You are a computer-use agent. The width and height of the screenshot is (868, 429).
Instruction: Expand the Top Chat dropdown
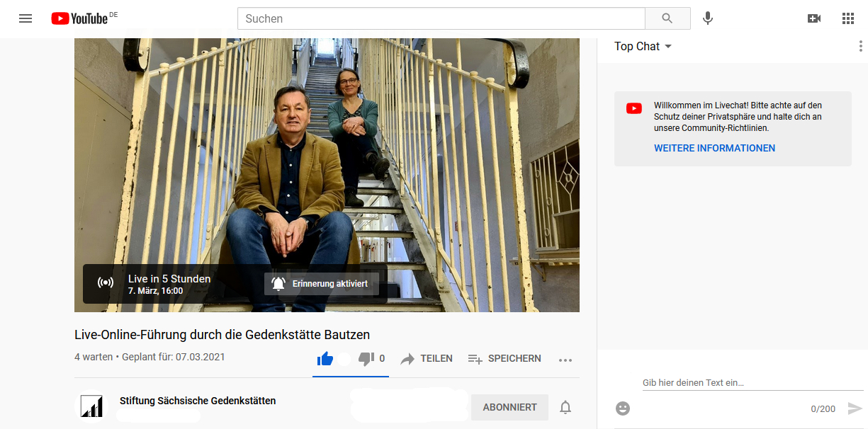tap(643, 47)
